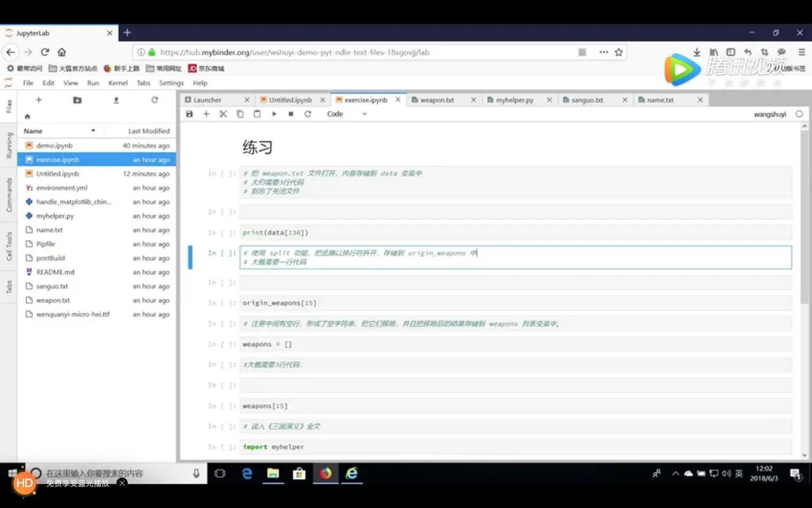
Task: Close the myhelper.py tab
Action: click(x=549, y=100)
